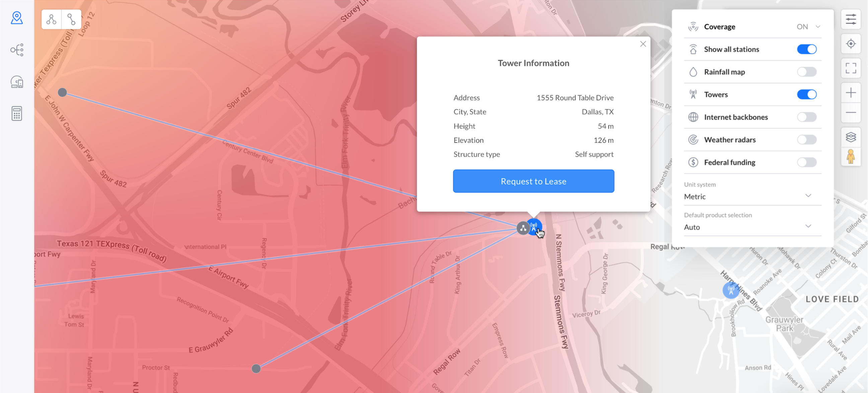Activate Street View with the pegman icon
The image size is (868, 393).
(x=851, y=157)
